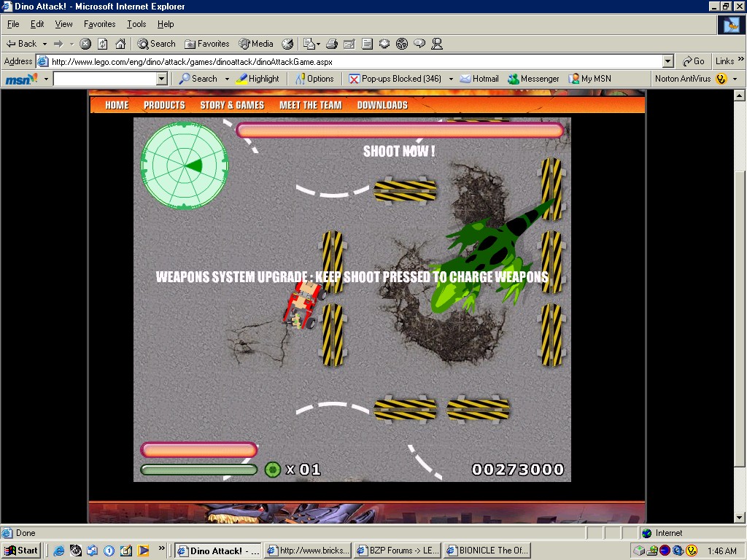This screenshot has height=560, width=747.
Task: Click the MSN toolbar search field
Action: tap(105, 79)
